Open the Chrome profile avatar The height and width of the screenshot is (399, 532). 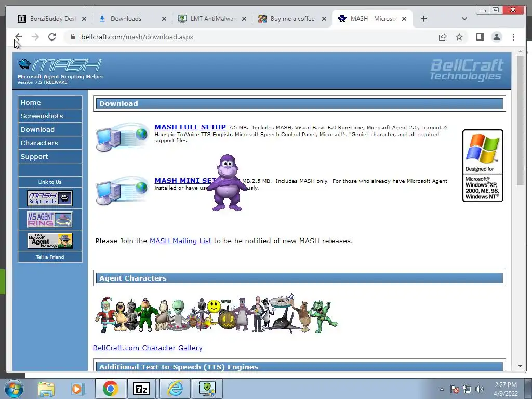click(x=497, y=37)
